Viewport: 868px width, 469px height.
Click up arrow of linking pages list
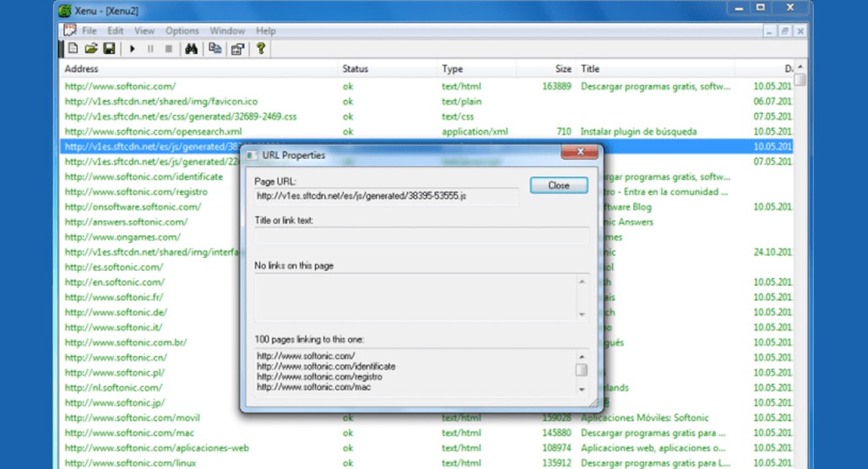[581, 357]
